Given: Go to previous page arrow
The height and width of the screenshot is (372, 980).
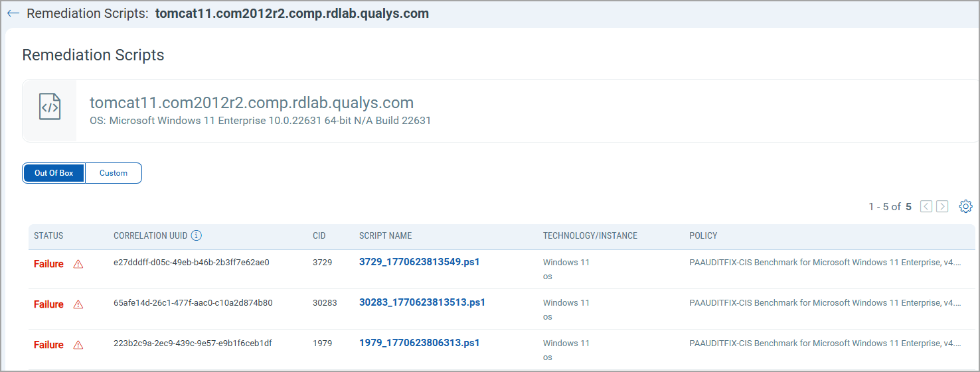Looking at the screenshot, I should click(x=926, y=206).
